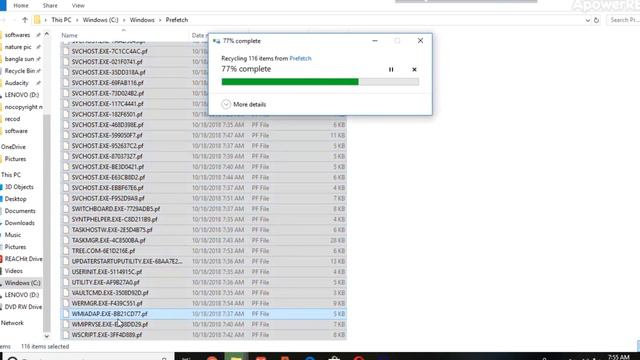Open Desktop in navigation pane

point(16,199)
